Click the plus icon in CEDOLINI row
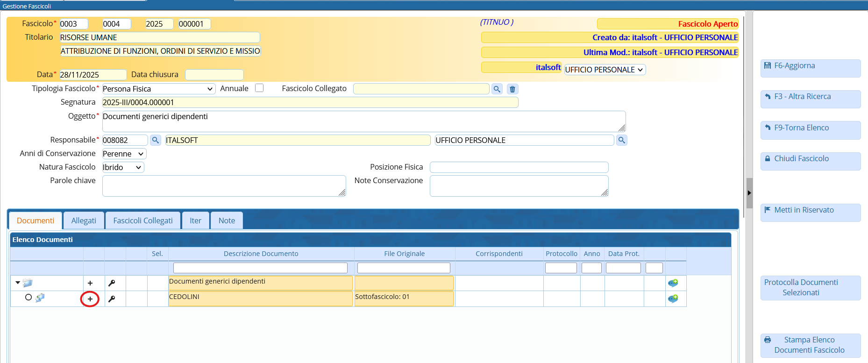The image size is (868, 363). coord(90,299)
